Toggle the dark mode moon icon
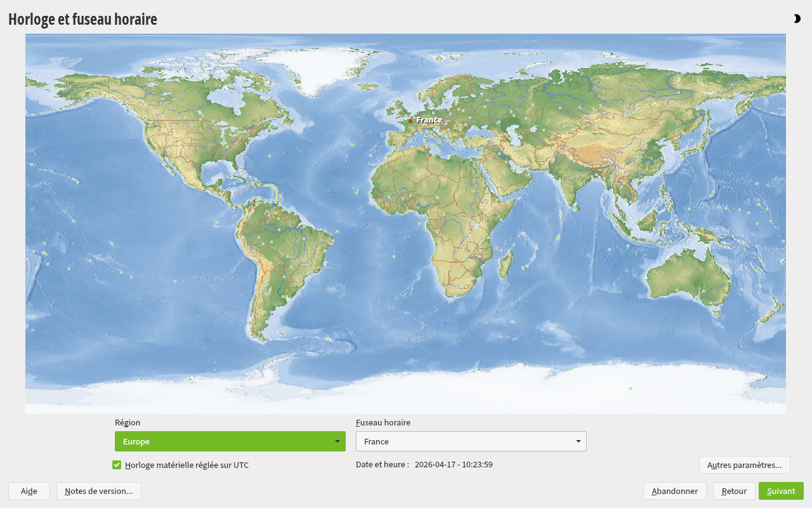This screenshot has width=812, height=508. click(x=797, y=19)
